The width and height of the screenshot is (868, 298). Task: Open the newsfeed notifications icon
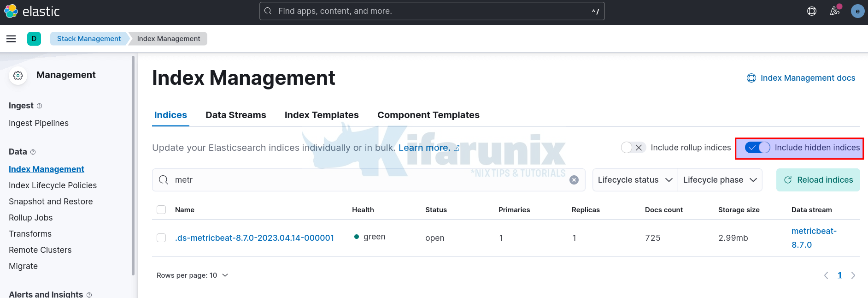[835, 11]
